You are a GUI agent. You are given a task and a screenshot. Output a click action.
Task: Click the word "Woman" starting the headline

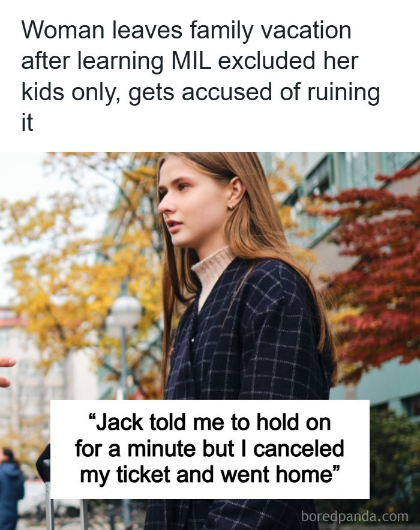(63, 30)
